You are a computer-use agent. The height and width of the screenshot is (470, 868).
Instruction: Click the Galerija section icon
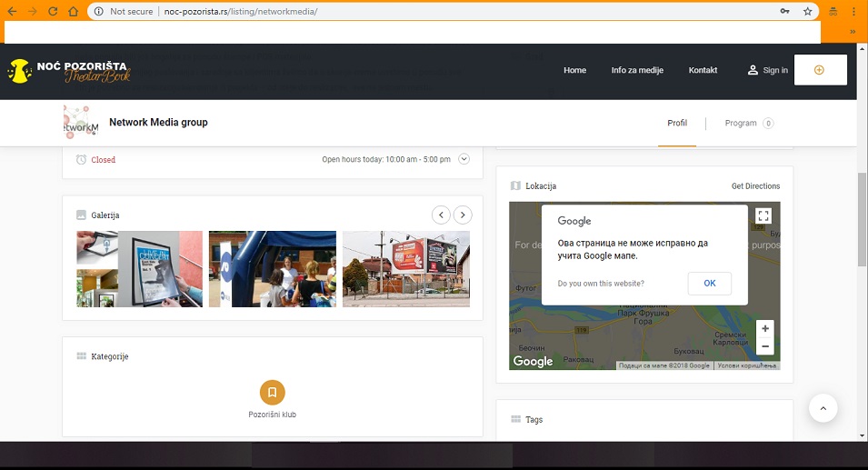tap(82, 215)
